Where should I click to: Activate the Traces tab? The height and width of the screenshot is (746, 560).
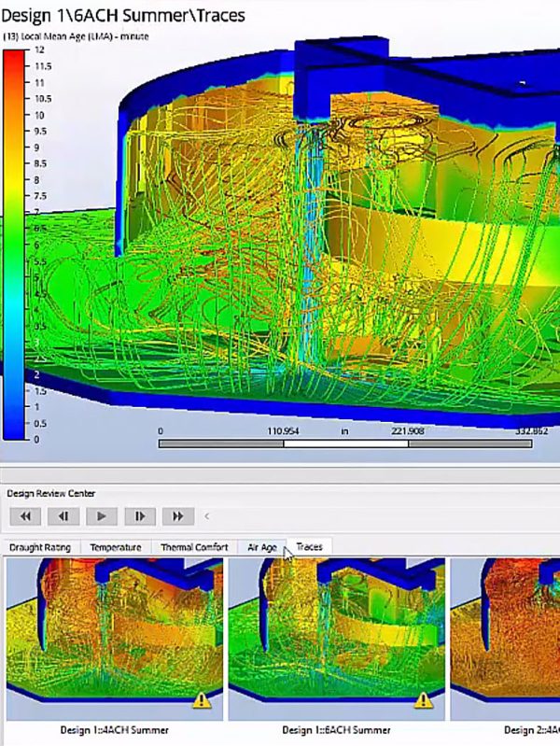coord(309,547)
